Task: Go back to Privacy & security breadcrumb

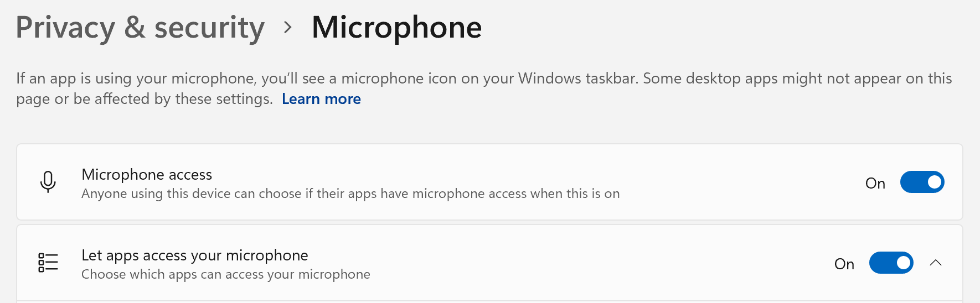Action: click(x=140, y=27)
